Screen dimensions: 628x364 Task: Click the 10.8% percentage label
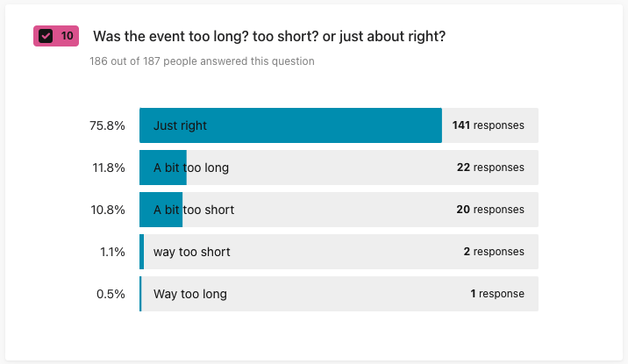109,210
